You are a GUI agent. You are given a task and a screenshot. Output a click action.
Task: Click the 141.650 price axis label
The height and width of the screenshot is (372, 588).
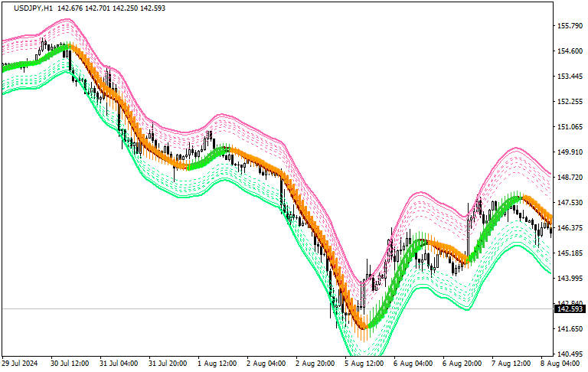point(570,329)
